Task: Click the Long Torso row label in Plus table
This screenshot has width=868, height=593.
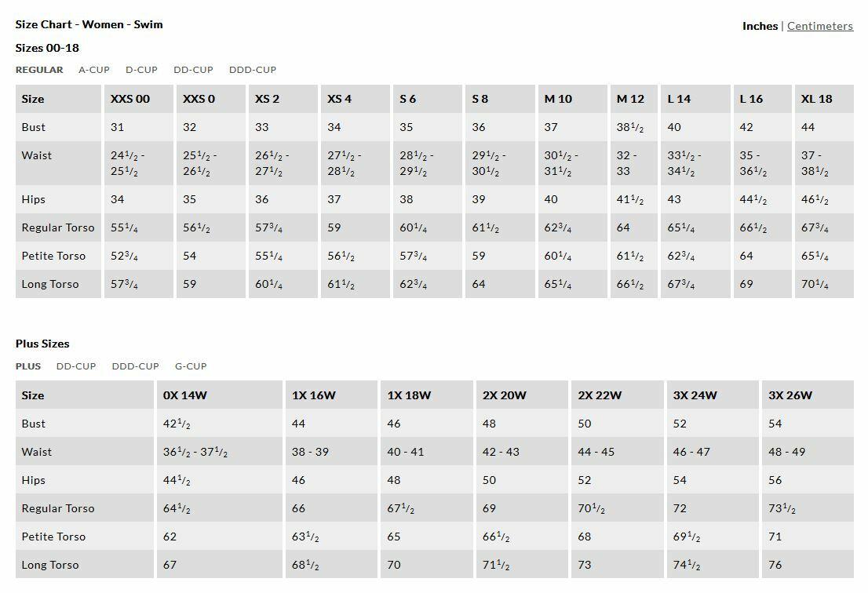Action: click(50, 565)
